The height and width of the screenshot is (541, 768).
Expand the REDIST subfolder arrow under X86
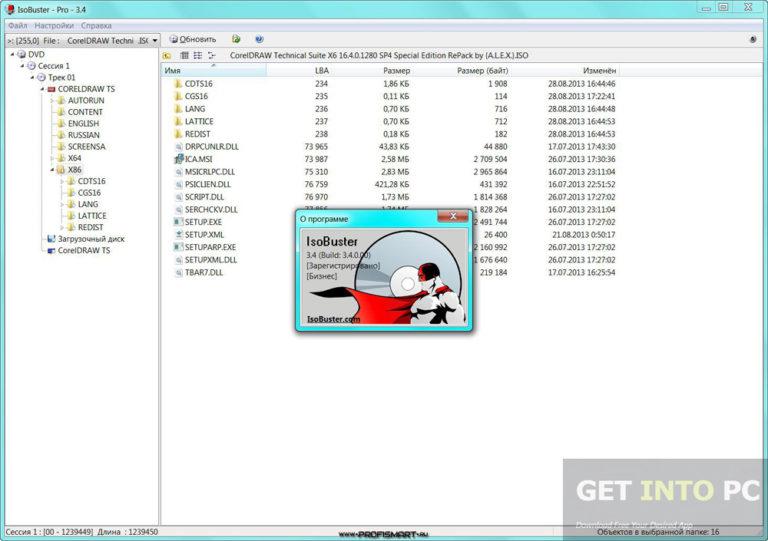62,227
